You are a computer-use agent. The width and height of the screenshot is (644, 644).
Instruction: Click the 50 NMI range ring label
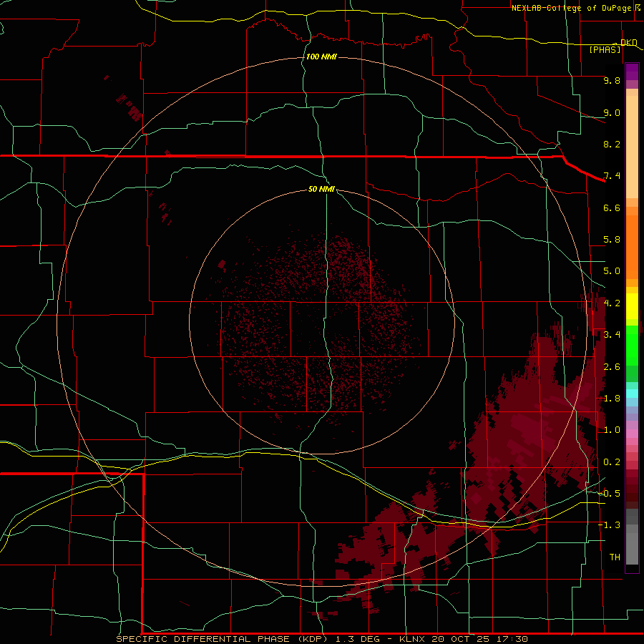(321, 189)
